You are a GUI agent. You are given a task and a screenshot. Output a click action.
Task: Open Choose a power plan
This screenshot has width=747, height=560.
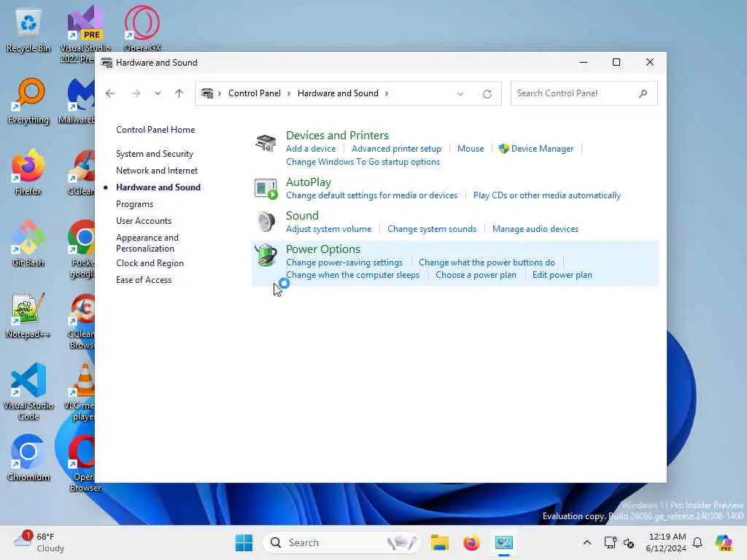tap(476, 275)
